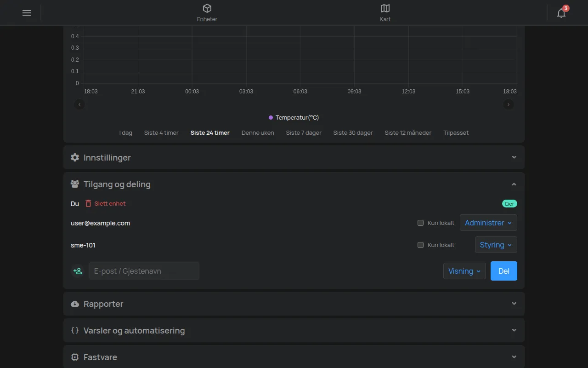Open the Visning permission dropdown
Image resolution: width=588 pixels, height=368 pixels.
464,271
